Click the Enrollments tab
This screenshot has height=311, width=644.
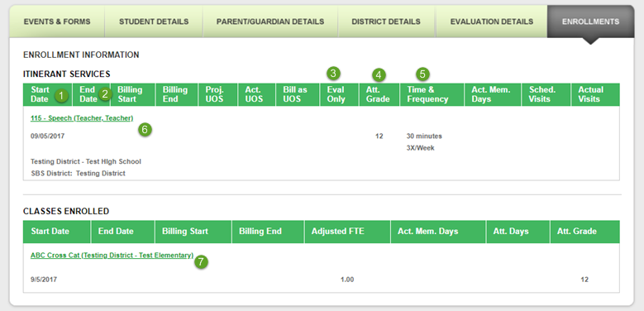[x=590, y=22]
